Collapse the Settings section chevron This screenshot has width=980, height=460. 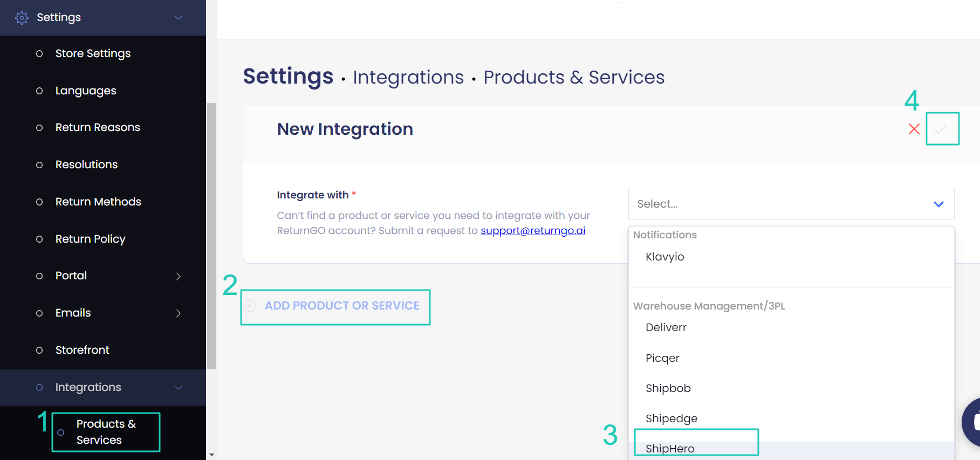pos(179,18)
